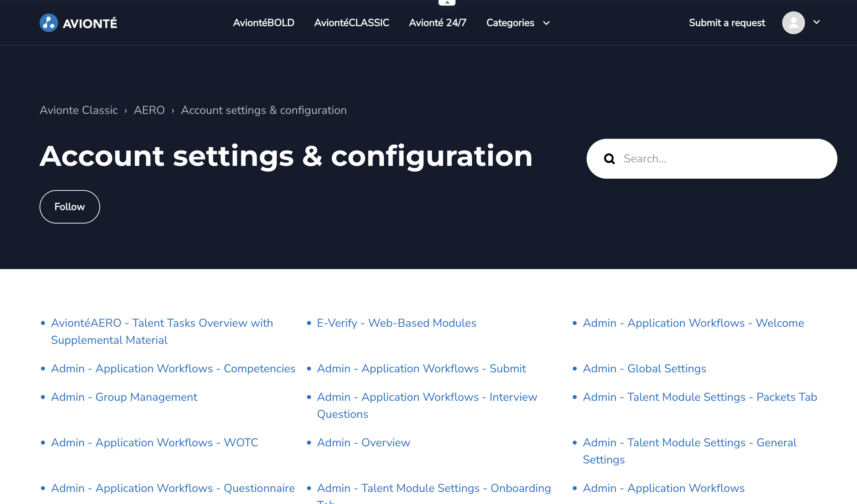Open Admin - Application Workflows - WOTC
The image size is (857, 504).
(155, 442)
